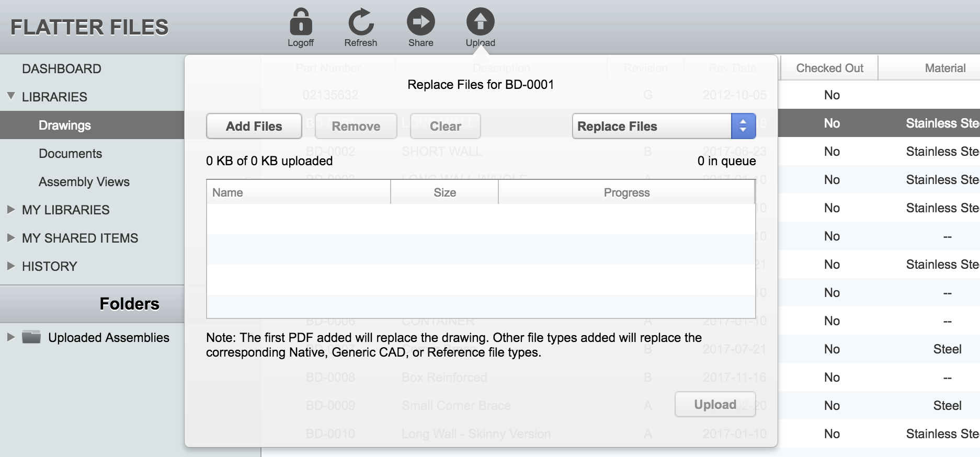Click the Share arrow icon

coord(420,22)
